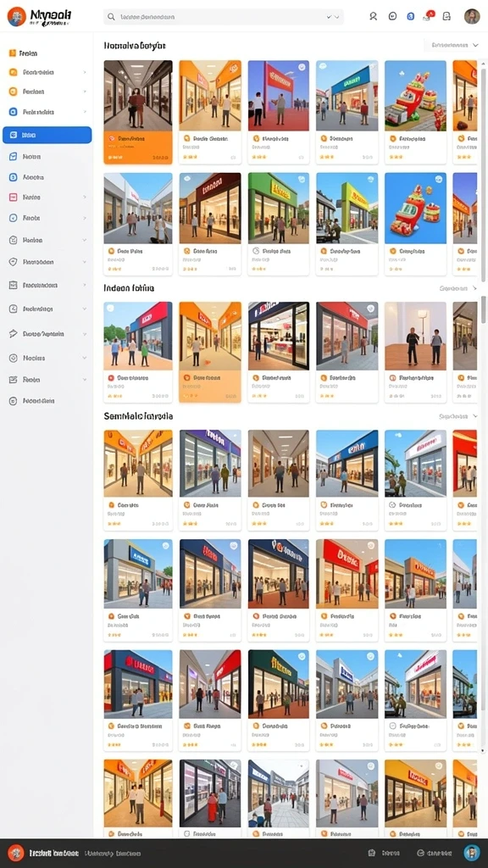Click the user account icon in the header
This screenshot has height=868, width=488.
[374, 17]
